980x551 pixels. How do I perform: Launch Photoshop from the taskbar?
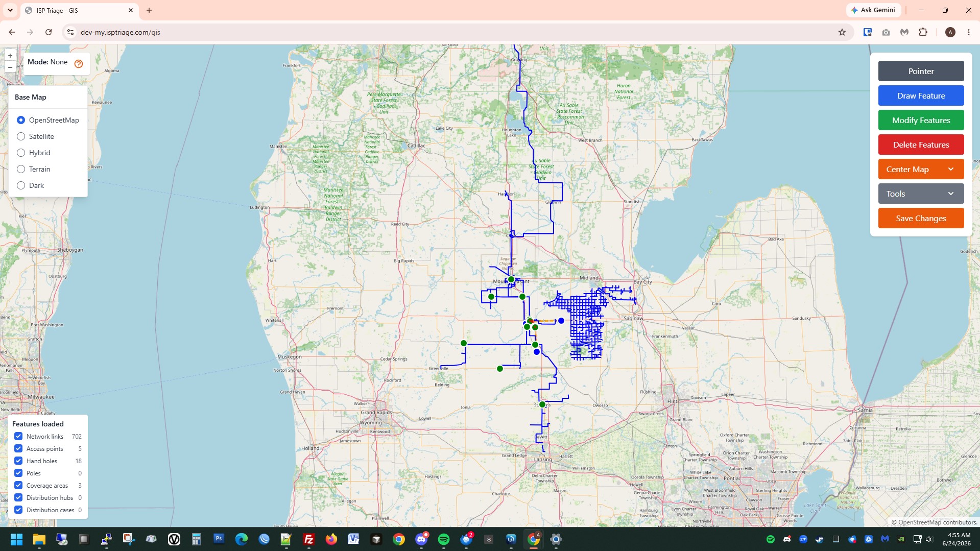[x=219, y=539]
